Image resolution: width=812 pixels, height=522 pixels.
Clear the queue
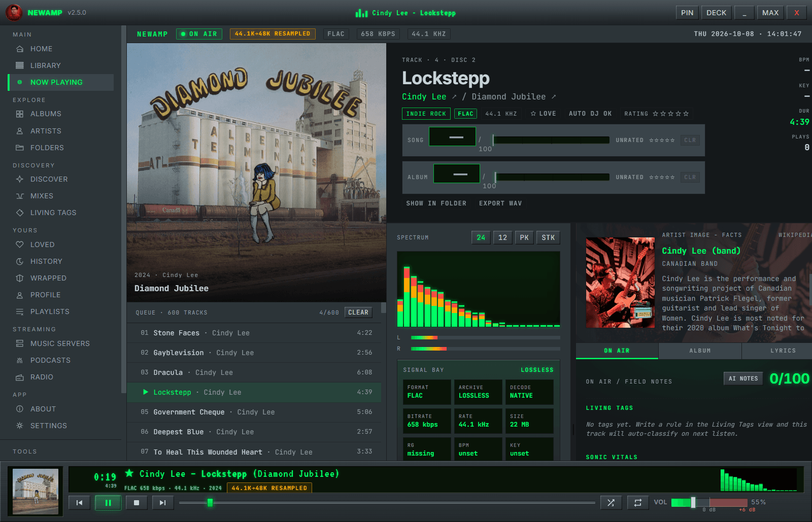(x=358, y=312)
